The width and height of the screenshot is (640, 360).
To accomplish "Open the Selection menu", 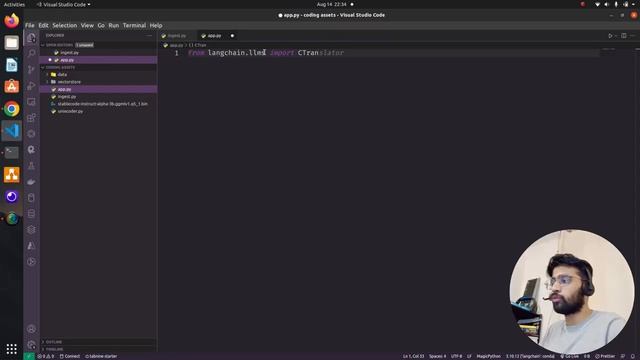I will click(x=64, y=25).
